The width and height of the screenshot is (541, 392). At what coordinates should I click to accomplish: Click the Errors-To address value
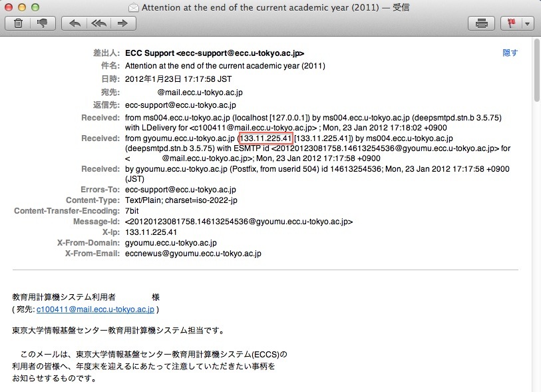(180, 190)
